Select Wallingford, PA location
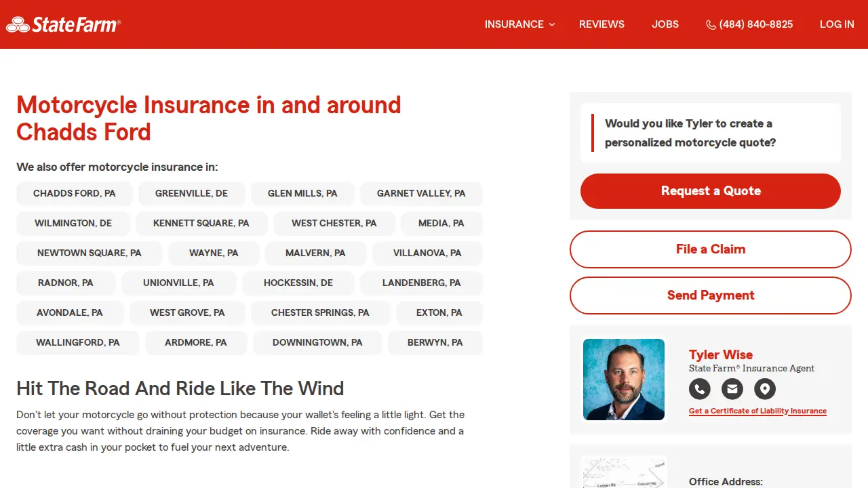Viewport: 868px width, 488px height. (78, 342)
